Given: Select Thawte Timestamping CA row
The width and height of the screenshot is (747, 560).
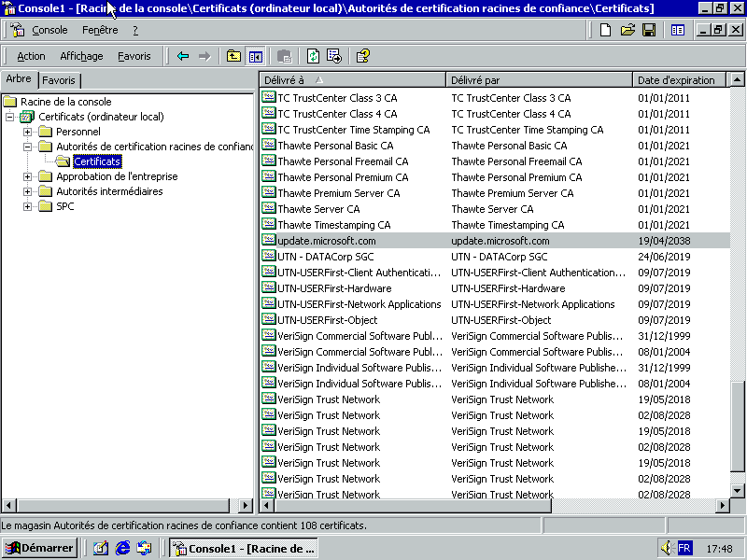Looking at the screenshot, I should coord(495,225).
